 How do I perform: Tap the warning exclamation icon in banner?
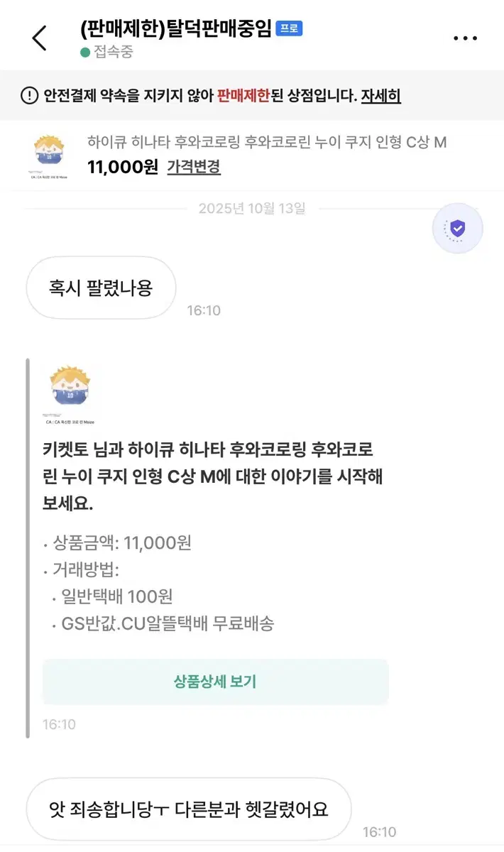(x=29, y=96)
